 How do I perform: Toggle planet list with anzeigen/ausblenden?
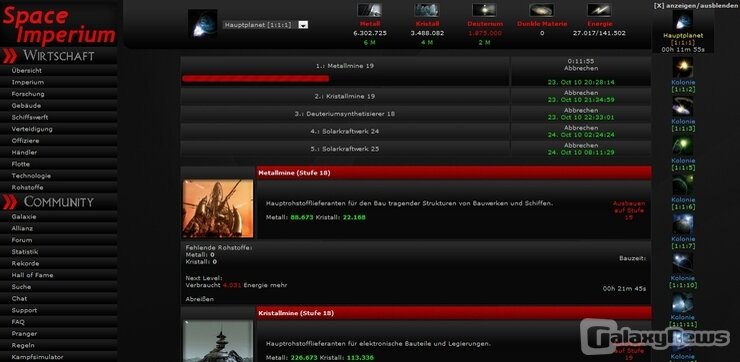click(697, 5)
